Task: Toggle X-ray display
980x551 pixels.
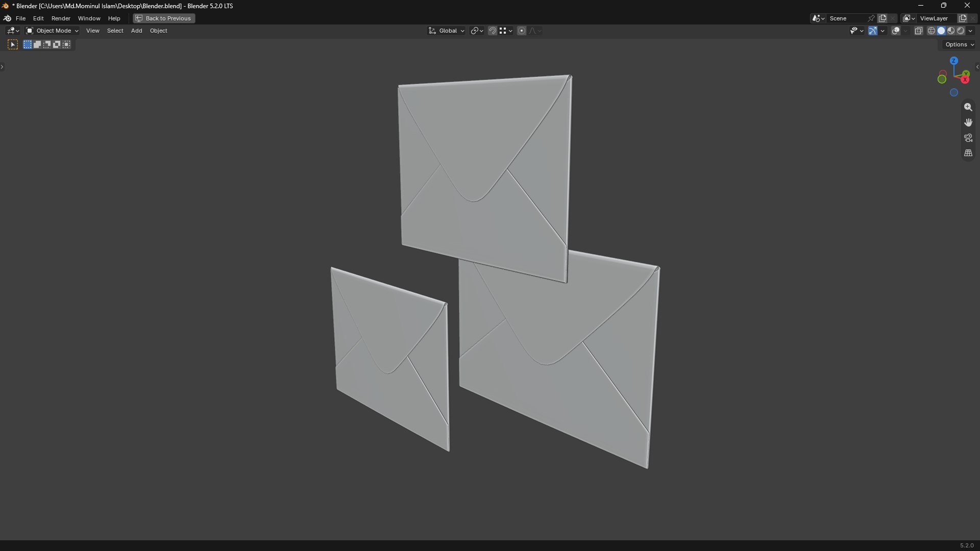Action: point(918,31)
